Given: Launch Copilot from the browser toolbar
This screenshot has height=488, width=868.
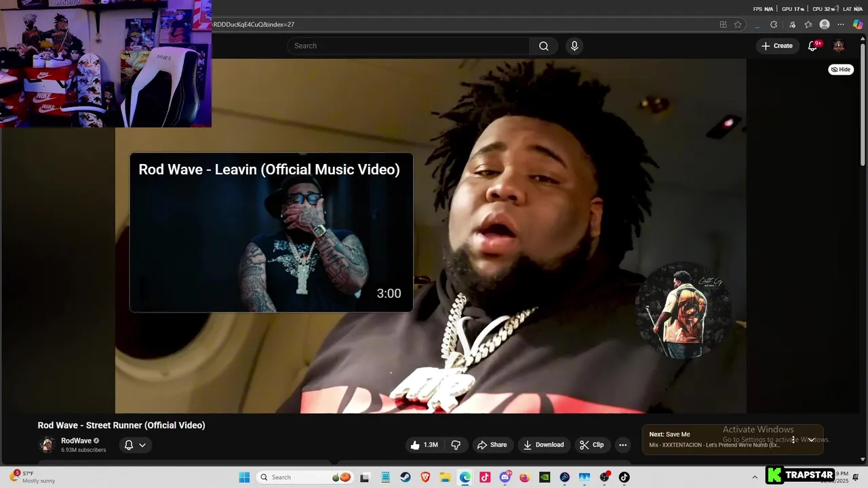Looking at the screenshot, I should [858, 24].
